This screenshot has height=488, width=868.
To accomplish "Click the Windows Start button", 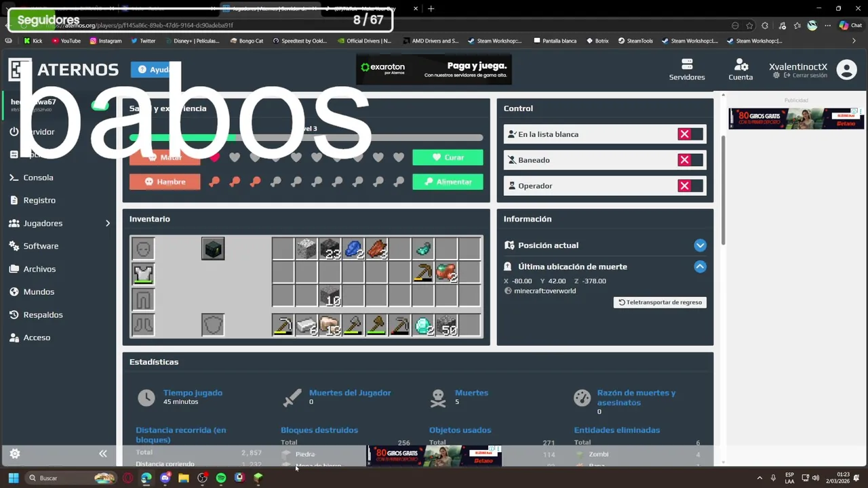I will pyautogui.click(x=14, y=478).
